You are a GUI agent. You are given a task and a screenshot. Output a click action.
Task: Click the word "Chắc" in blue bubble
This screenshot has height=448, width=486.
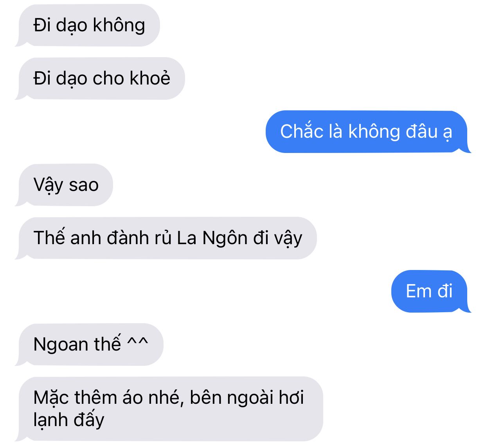pyautogui.click(x=302, y=131)
